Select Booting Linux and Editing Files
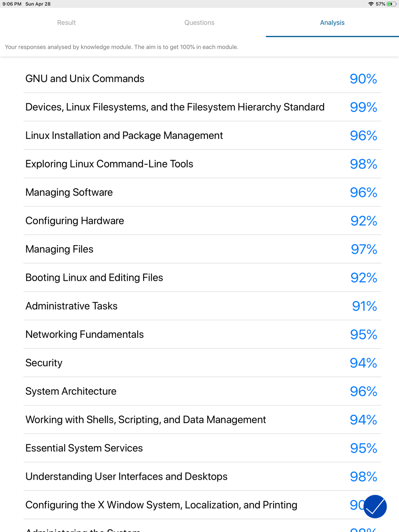The image size is (399, 532). pyautogui.click(x=202, y=278)
